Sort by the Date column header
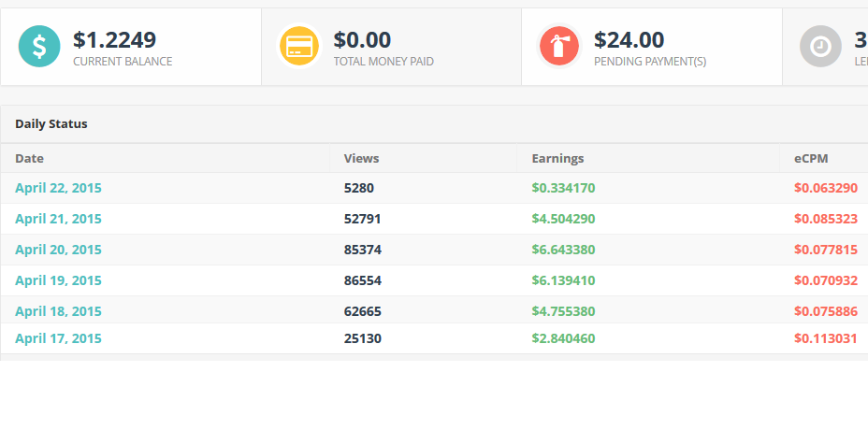The width and height of the screenshot is (868, 430). [29, 158]
